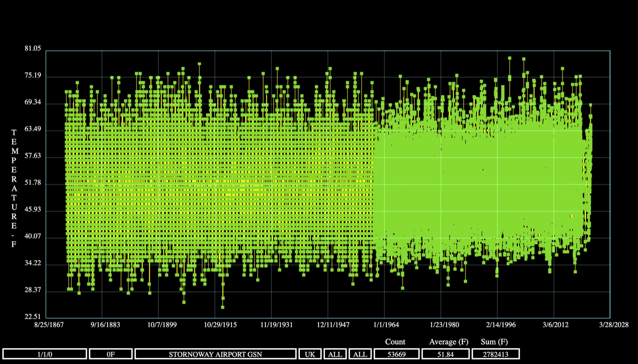Image resolution: width=638 pixels, height=364 pixels.
Task: Click the 1/1/1964 x-axis date label
Action: tap(386, 325)
